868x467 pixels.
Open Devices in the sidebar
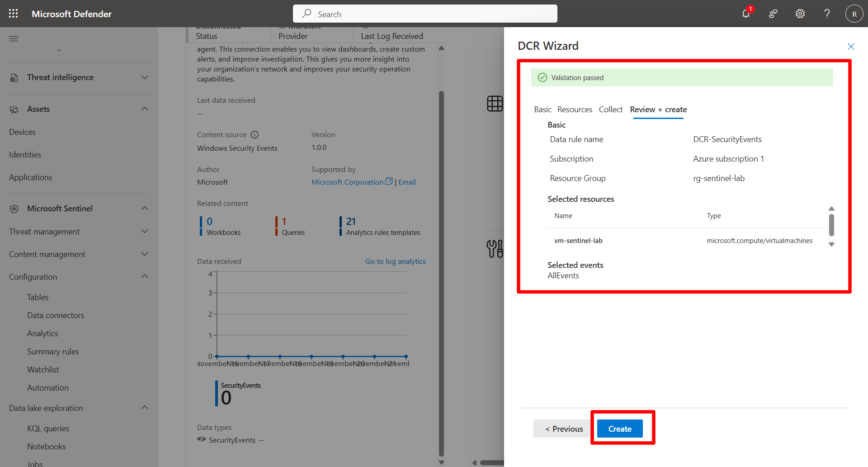(22, 132)
